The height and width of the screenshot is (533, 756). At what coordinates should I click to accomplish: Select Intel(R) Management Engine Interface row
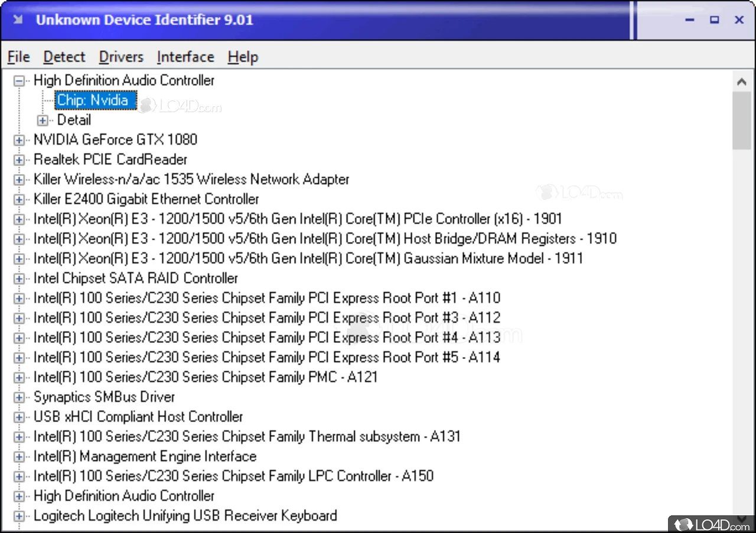[145, 456]
